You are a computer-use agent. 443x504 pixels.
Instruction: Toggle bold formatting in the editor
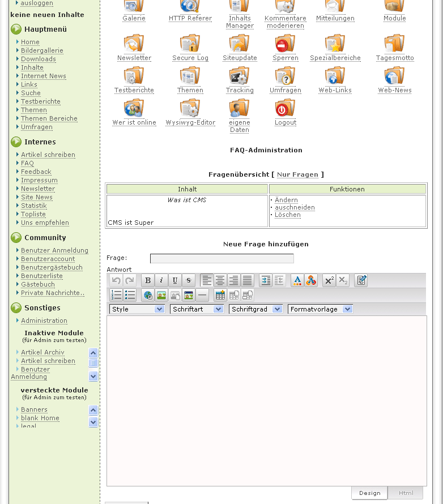click(x=148, y=280)
